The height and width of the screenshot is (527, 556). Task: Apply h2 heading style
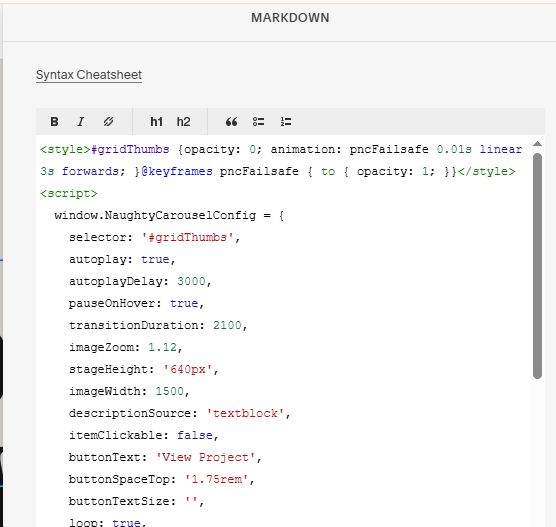click(x=183, y=122)
